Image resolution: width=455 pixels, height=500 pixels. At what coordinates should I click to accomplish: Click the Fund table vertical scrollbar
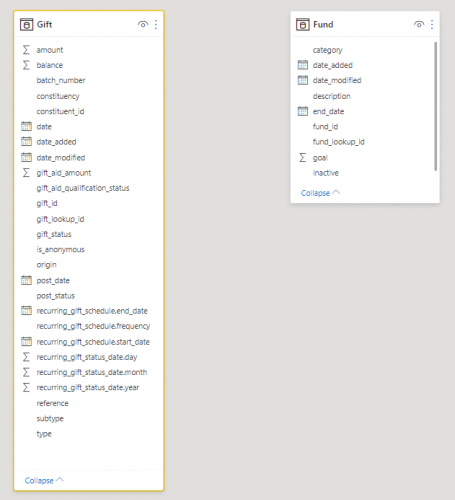coord(435,106)
